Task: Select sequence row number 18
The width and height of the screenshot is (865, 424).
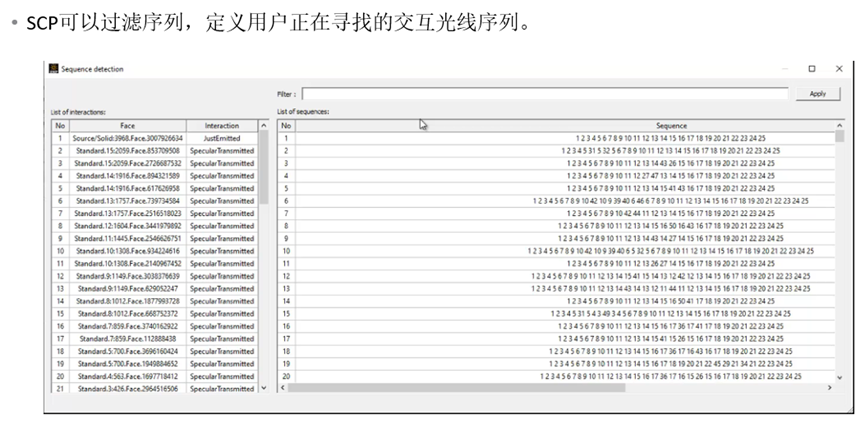Action: coord(556,351)
